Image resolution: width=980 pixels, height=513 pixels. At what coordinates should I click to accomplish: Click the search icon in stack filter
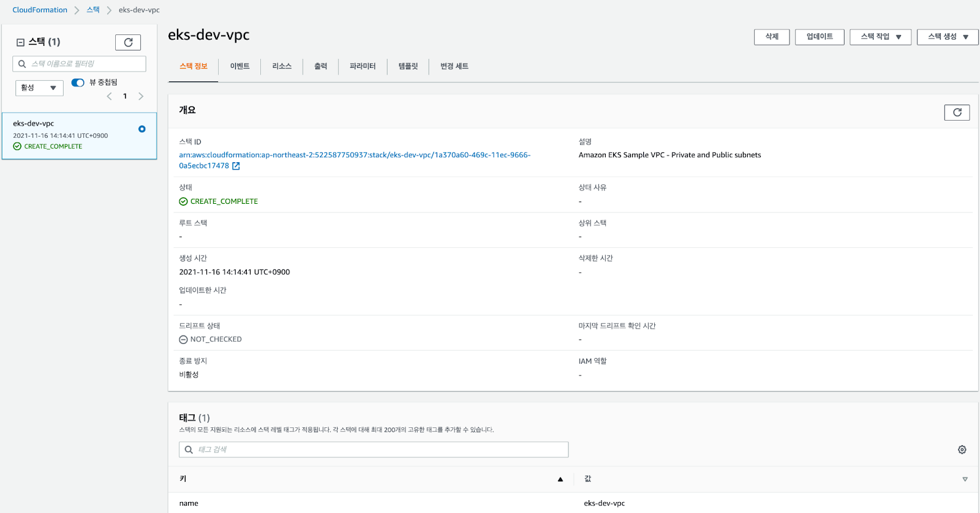pyautogui.click(x=22, y=64)
